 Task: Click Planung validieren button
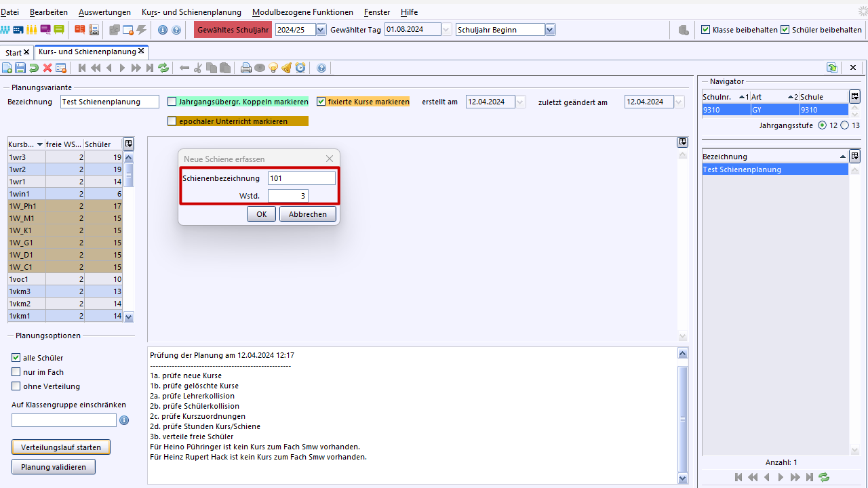pyautogui.click(x=54, y=467)
